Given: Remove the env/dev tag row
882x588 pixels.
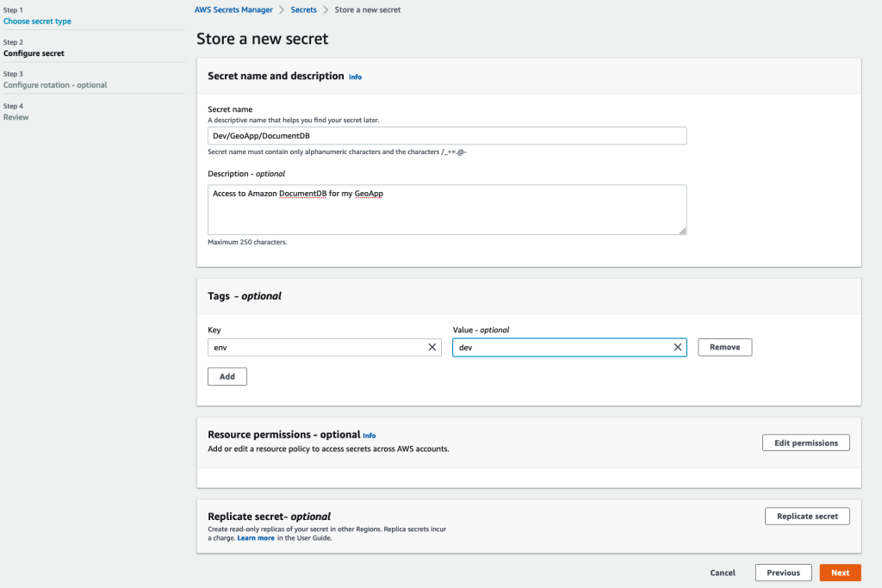Looking at the screenshot, I should coord(724,347).
